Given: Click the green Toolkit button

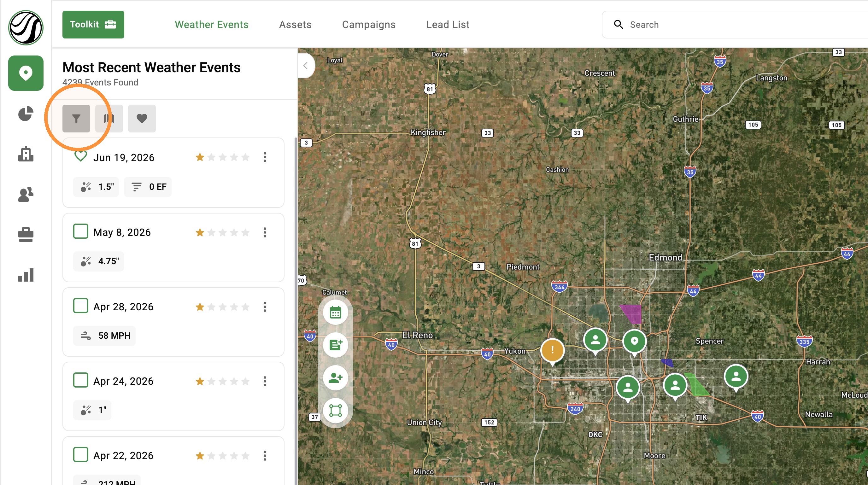Looking at the screenshot, I should coord(93,25).
